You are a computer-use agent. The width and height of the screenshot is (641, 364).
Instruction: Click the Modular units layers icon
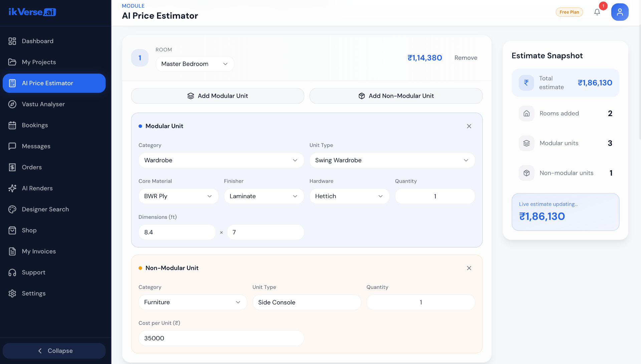coord(526,143)
